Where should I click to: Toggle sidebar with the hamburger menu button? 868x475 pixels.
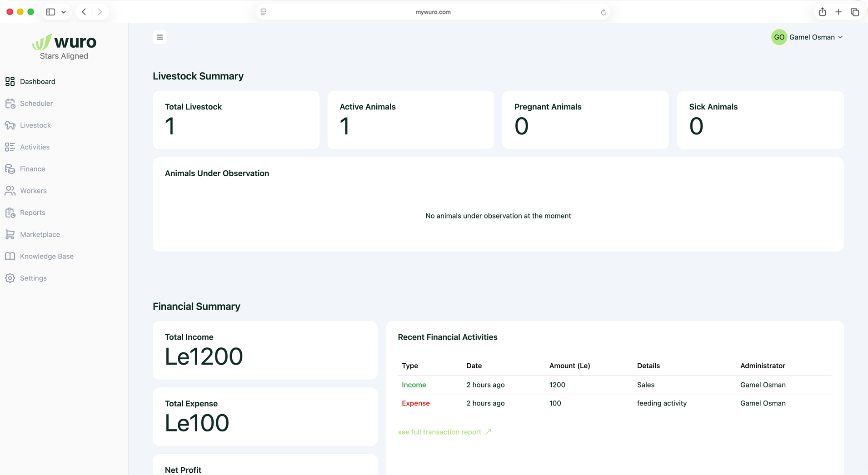160,37
